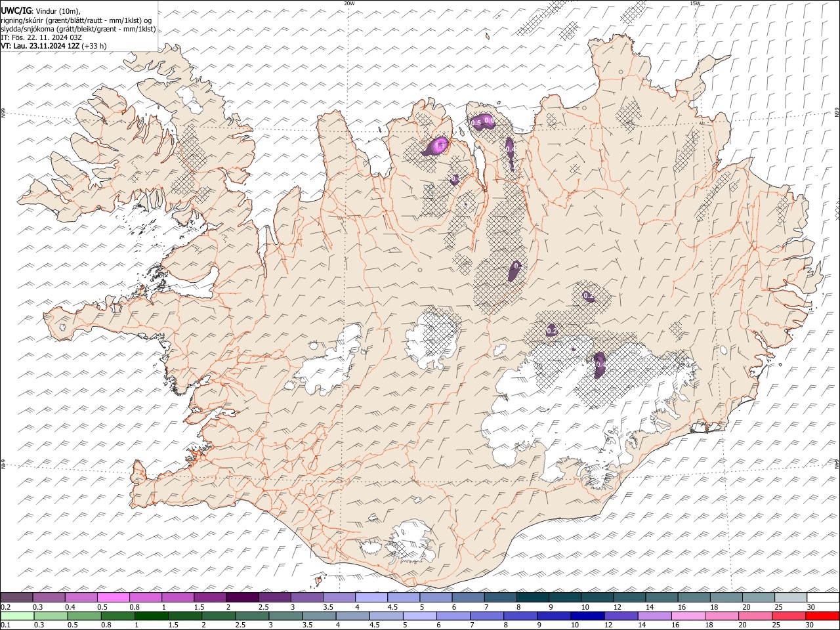
Task: Click the 1.1 precipitation value on the map
Action: click(441, 145)
